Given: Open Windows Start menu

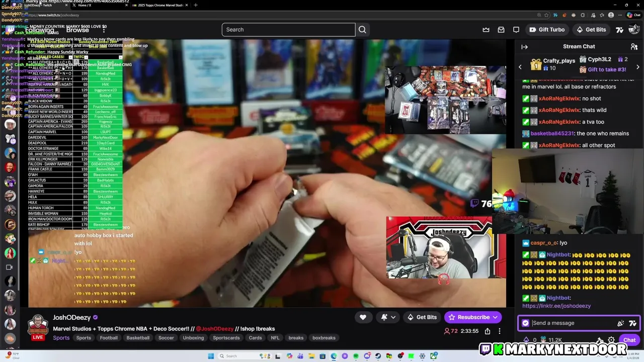Looking at the screenshot, I should pyautogui.click(x=211, y=356).
